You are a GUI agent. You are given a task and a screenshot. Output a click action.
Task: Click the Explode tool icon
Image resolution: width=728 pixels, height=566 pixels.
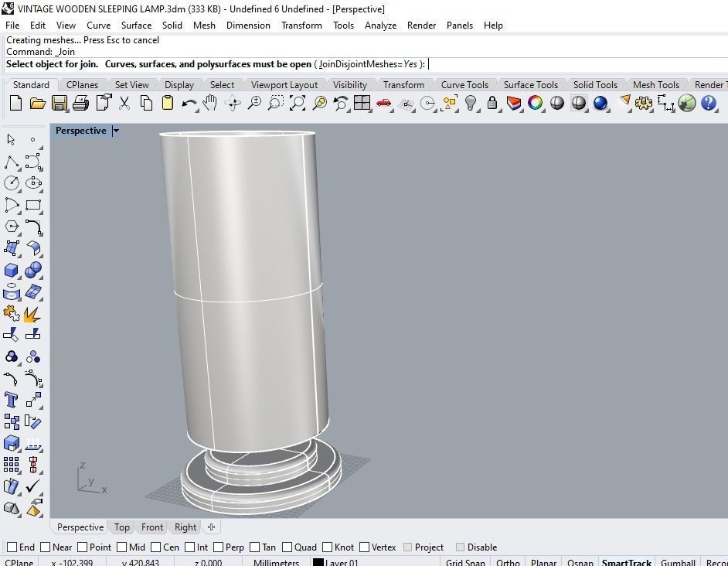tap(32, 314)
